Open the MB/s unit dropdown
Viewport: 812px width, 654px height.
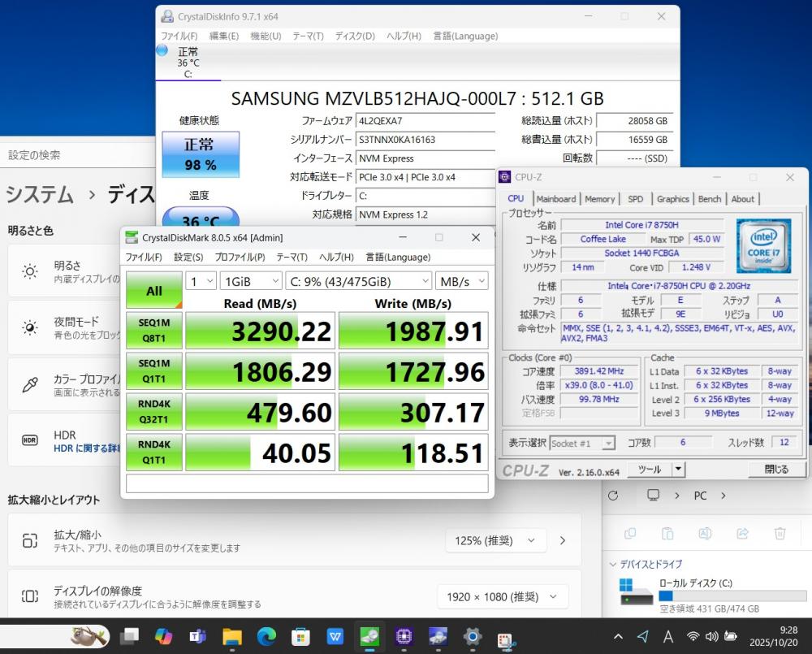[461, 282]
